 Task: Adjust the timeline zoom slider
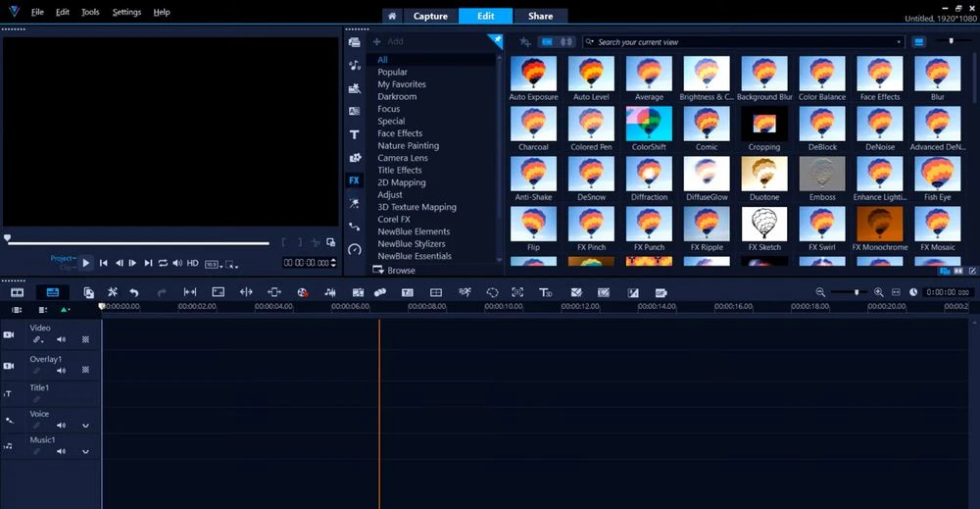857,292
